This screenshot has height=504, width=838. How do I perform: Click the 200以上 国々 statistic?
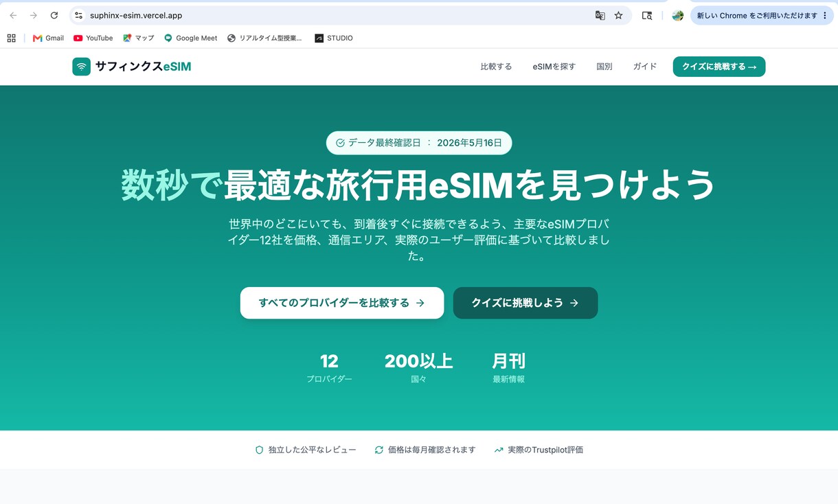coord(418,368)
